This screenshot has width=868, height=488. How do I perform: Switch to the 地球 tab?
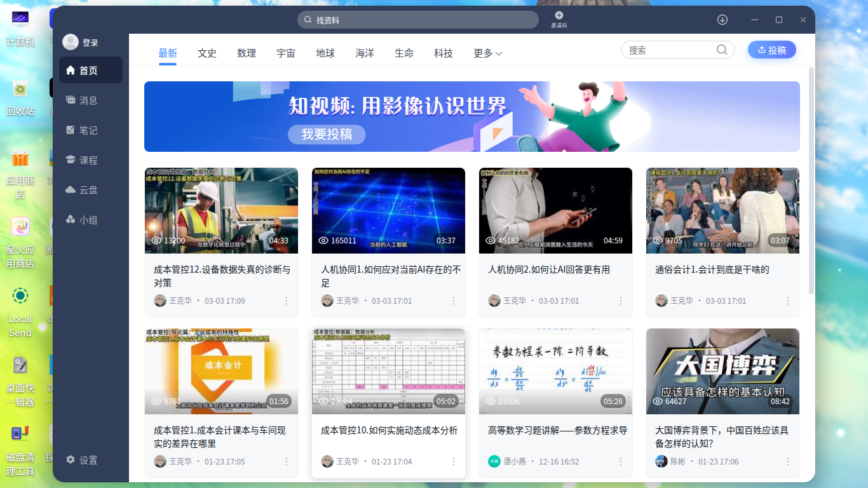click(325, 53)
